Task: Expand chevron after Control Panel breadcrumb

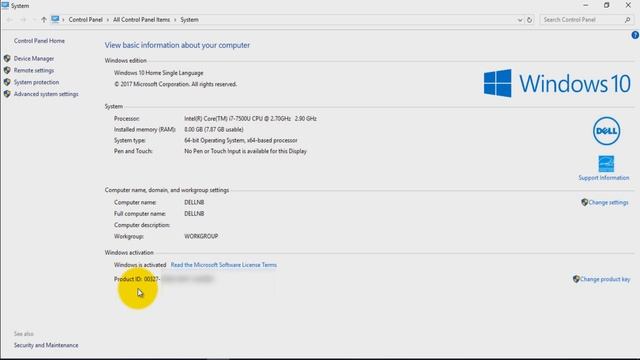Action: pyautogui.click(x=108, y=20)
